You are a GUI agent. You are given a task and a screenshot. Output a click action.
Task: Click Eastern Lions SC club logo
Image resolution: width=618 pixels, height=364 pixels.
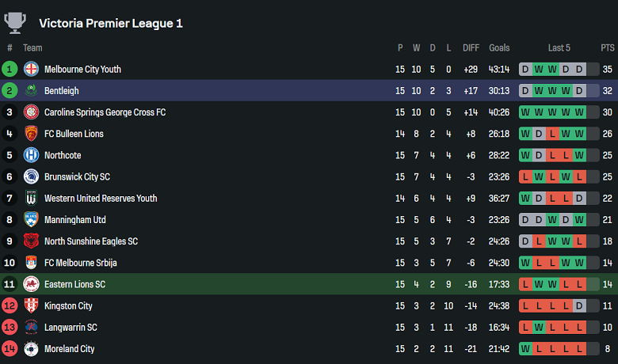(32, 284)
